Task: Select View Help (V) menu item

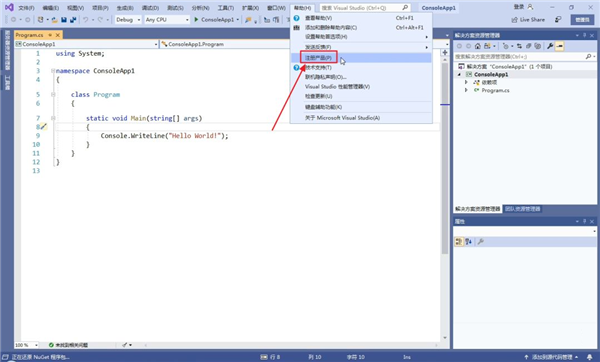Action: 361,18
